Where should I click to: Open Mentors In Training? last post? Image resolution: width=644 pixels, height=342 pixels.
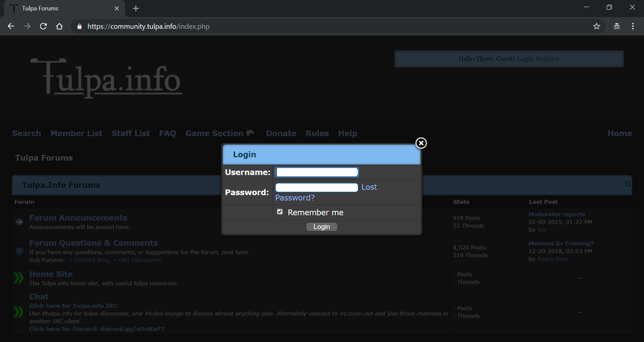[561, 243]
